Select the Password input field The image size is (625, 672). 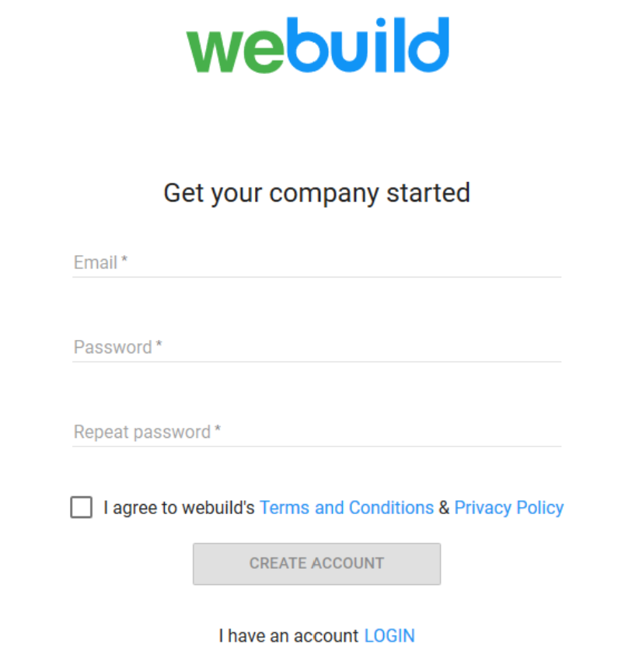point(316,347)
